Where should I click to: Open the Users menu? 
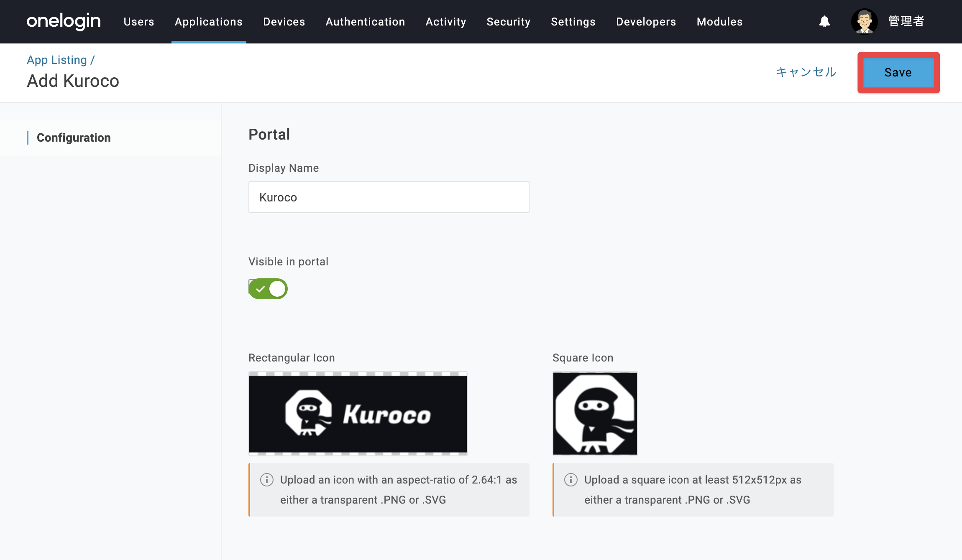click(x=139, y=22)
